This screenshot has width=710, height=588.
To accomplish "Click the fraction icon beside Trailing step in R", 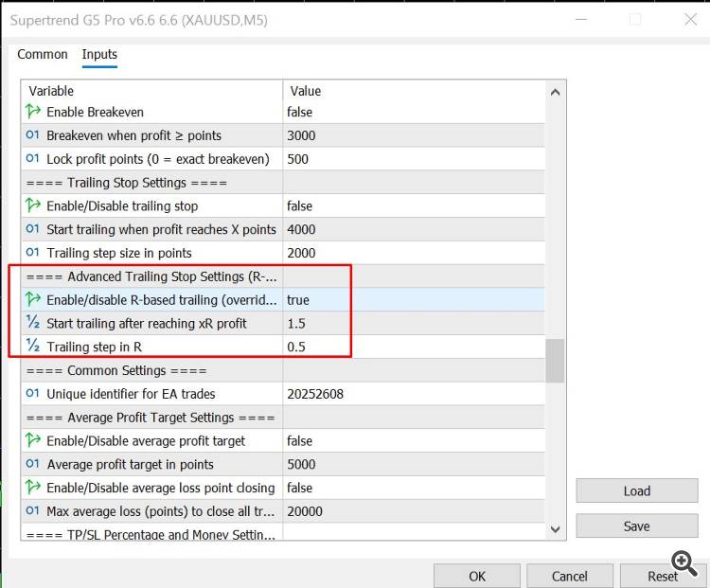I will point(33,347).
